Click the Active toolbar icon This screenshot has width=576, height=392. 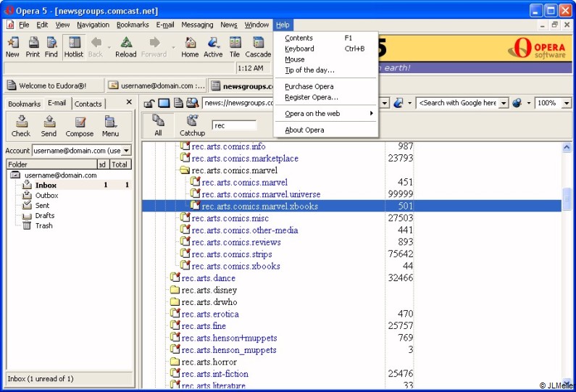tap(213, 47)
